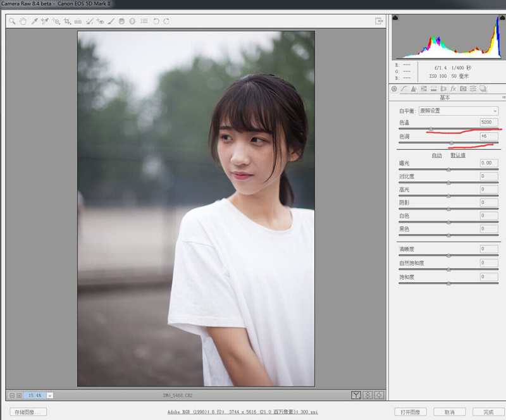
Task: Adjust the 曝光 slider handle
Action: (x=448, y=170)
